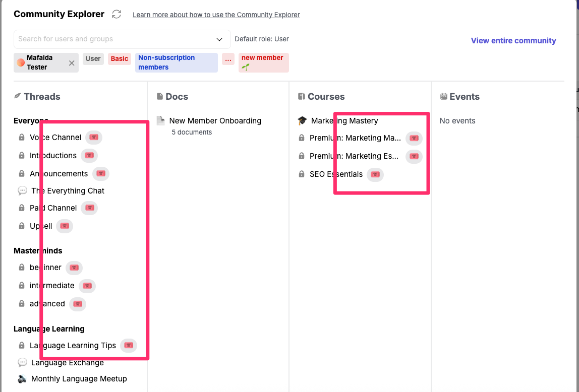Select the Non-subscription members tag
Image resolution: width=579 pixels, height=392 pixels.
point(176,62)
